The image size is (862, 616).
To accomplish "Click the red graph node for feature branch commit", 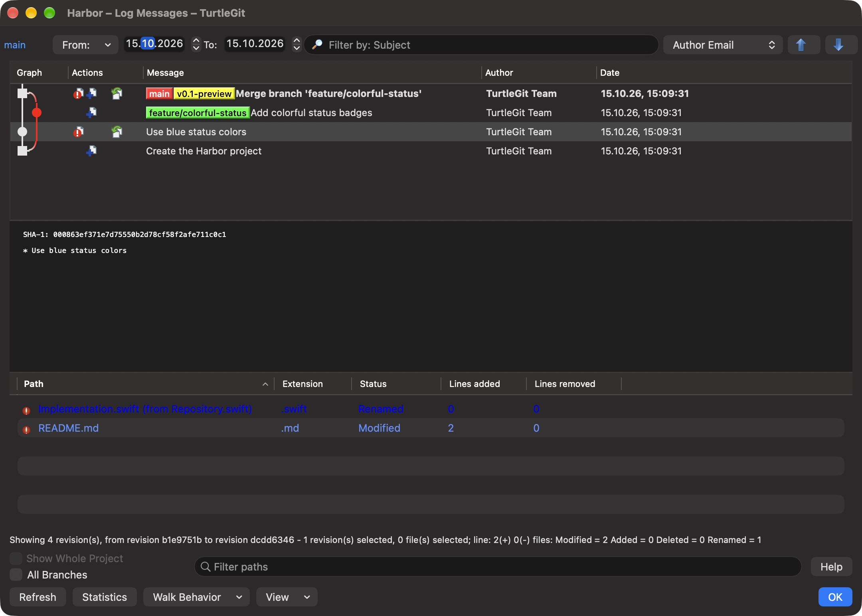I will tap(37, 113).
